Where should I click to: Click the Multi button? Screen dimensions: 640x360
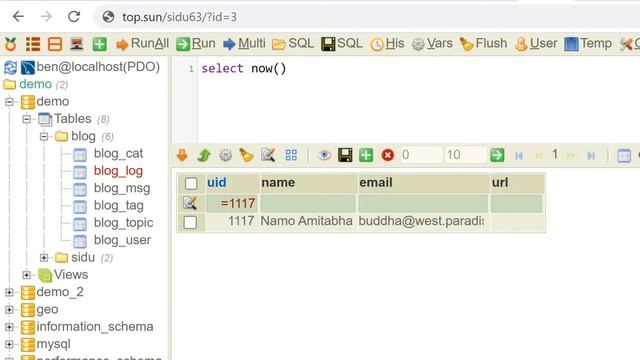pos(244,43)
